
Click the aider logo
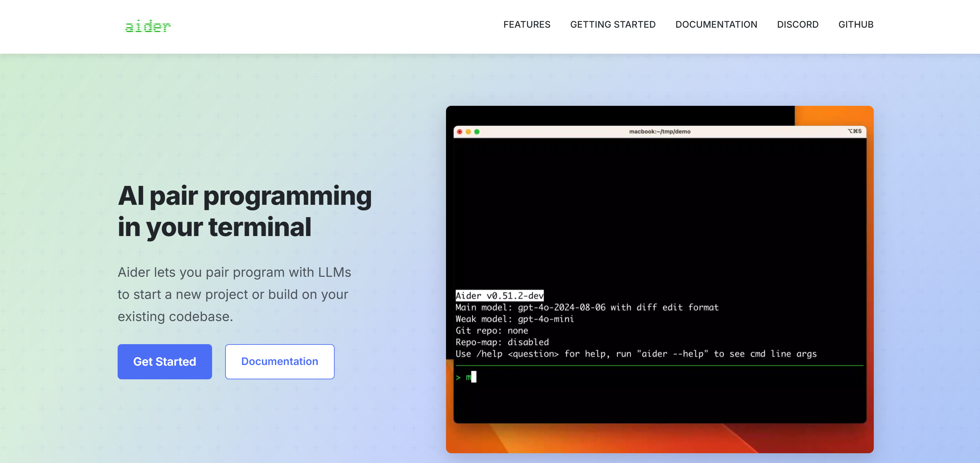click(148, 26)
